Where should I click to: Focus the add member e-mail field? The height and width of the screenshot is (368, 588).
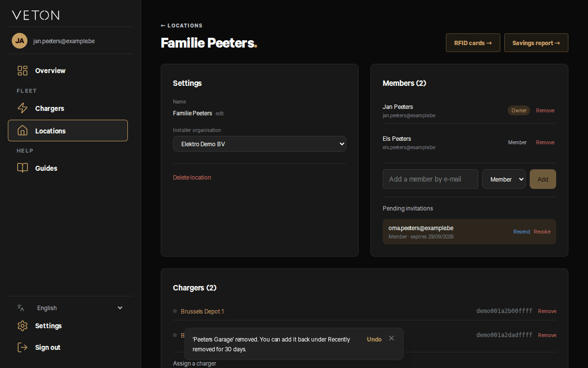point(430,179)
